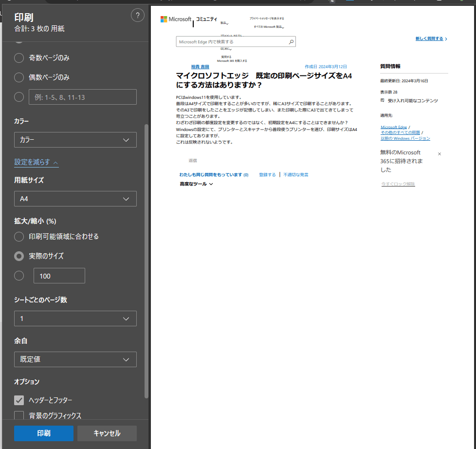The image size is (476, 449).
Task: Click the コミュニティ header text
Action: tap(206, 19)
